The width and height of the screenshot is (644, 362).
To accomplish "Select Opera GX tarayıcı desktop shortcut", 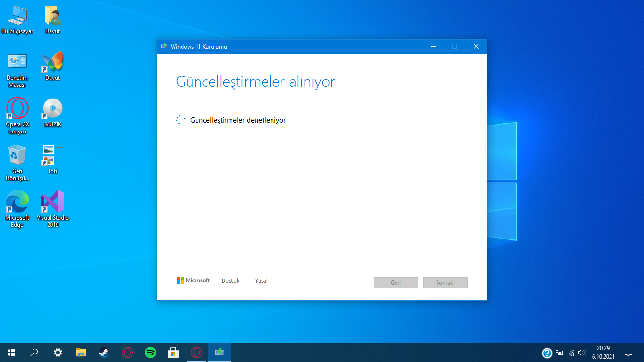I will pos(17,116).
